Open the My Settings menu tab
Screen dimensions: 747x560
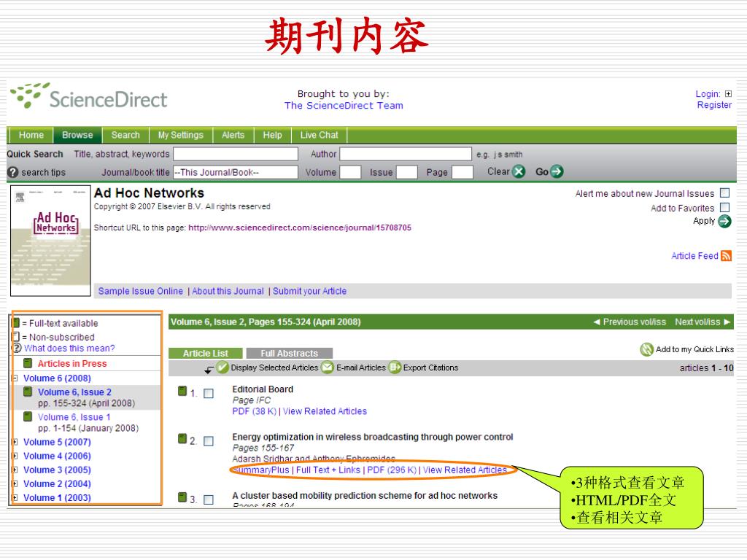(181, 135)
